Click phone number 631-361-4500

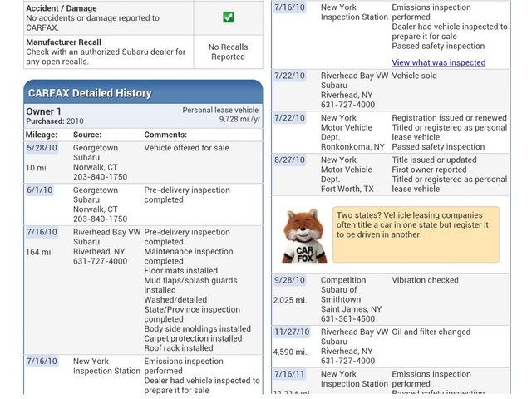(347, 318)
